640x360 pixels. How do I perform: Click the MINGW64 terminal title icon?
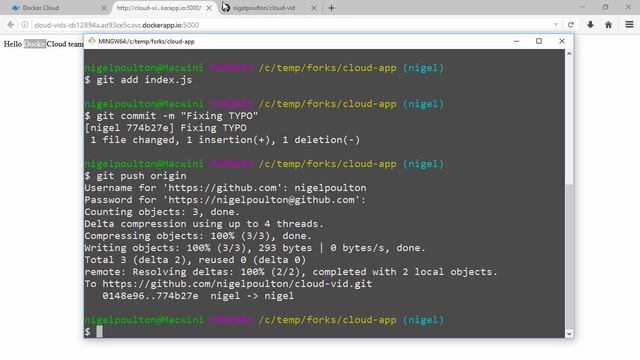(92, 41)
